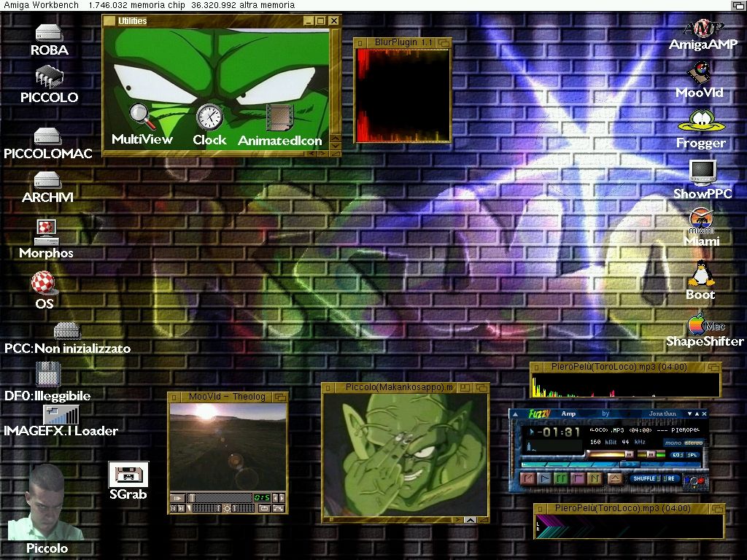Click the volume slider in FuzzyAmp
Image resolution: width=747 pixels, height=560 pixels.
pyautogui.click(x=611, y=455)
